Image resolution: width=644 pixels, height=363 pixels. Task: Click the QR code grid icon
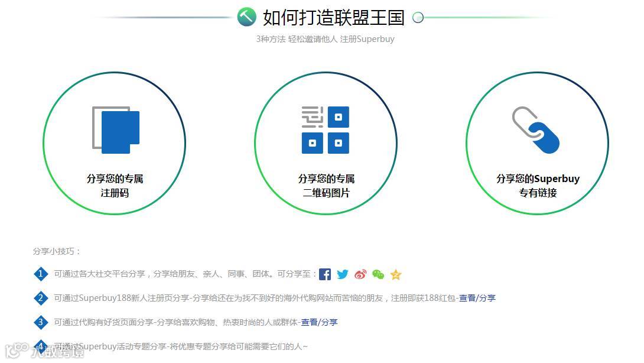[x=326, y=129]
